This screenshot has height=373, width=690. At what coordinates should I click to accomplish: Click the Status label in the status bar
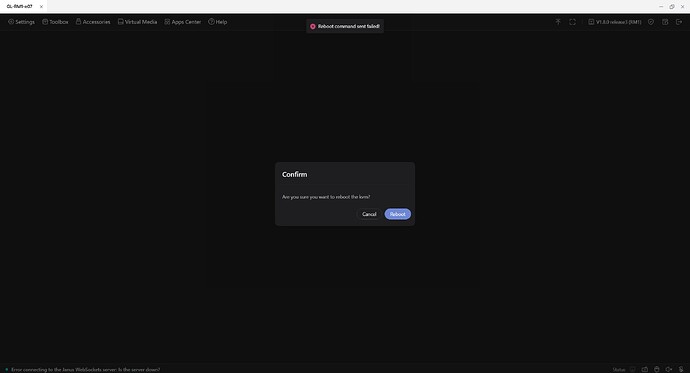619,369
